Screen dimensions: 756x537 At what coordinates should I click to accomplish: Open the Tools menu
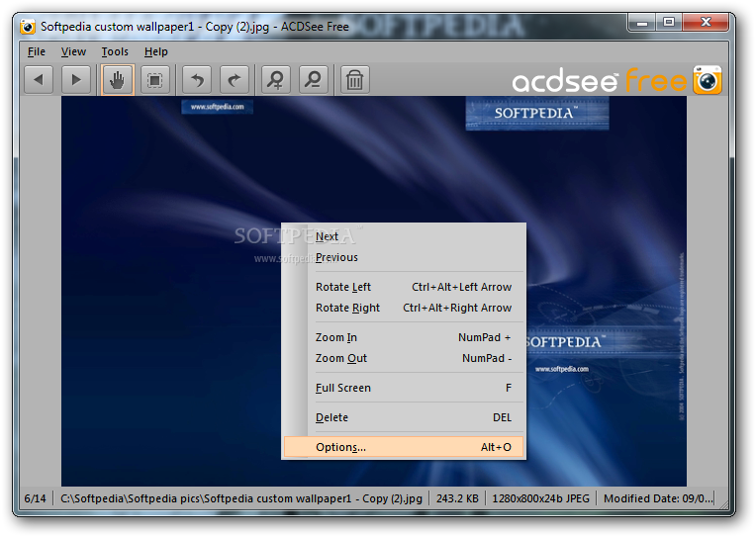click(115, 51)
